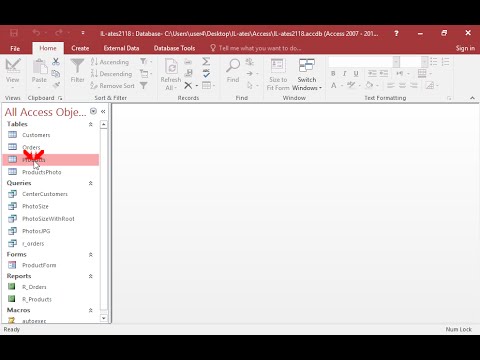Click the Microsoft Access Help question mark
The image size is (480, 360).
point(396,33)
